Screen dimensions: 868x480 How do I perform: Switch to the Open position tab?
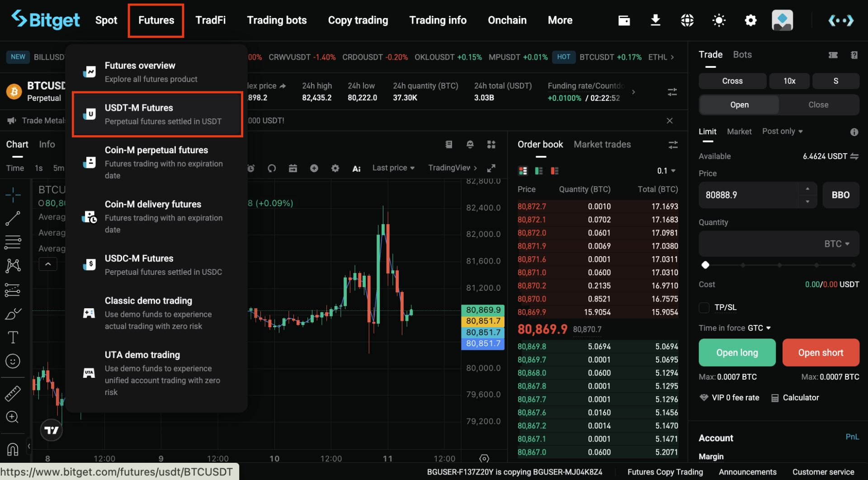tap(739, 105)
